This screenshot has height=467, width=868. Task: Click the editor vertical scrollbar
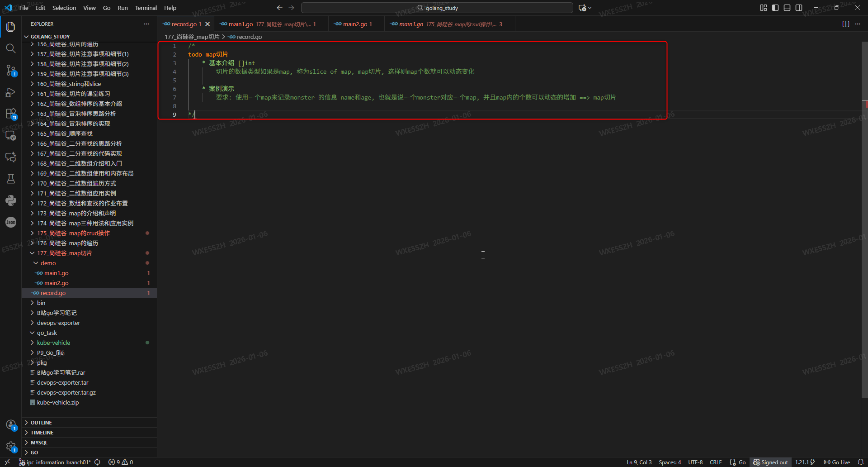864,219
